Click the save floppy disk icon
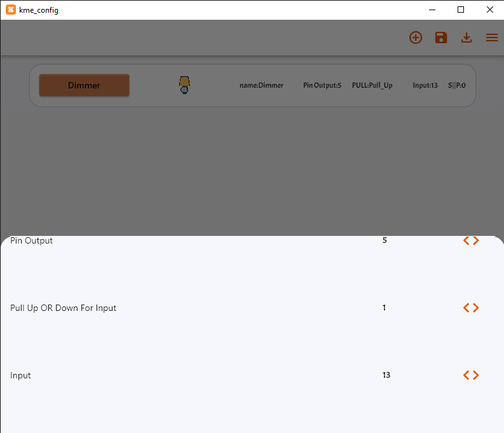This screenshot has height=433, width=504. [441, 38]
